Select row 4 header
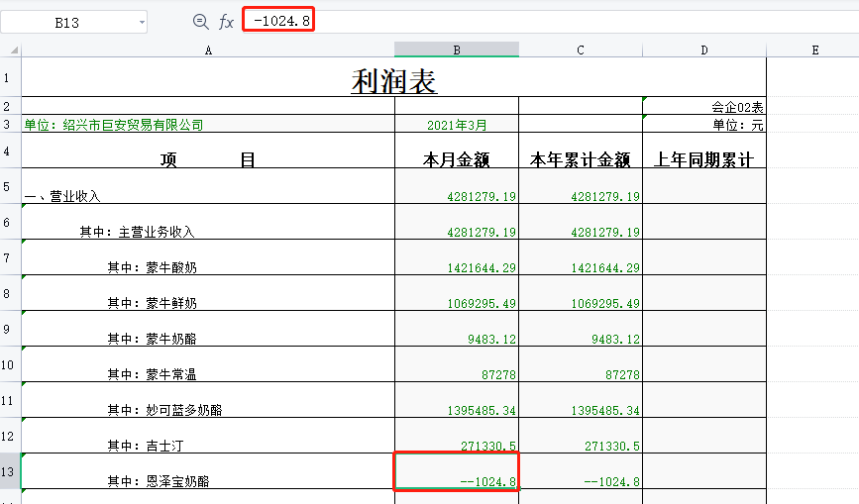This screenshot has height=504, width=859. pos(11,150)
